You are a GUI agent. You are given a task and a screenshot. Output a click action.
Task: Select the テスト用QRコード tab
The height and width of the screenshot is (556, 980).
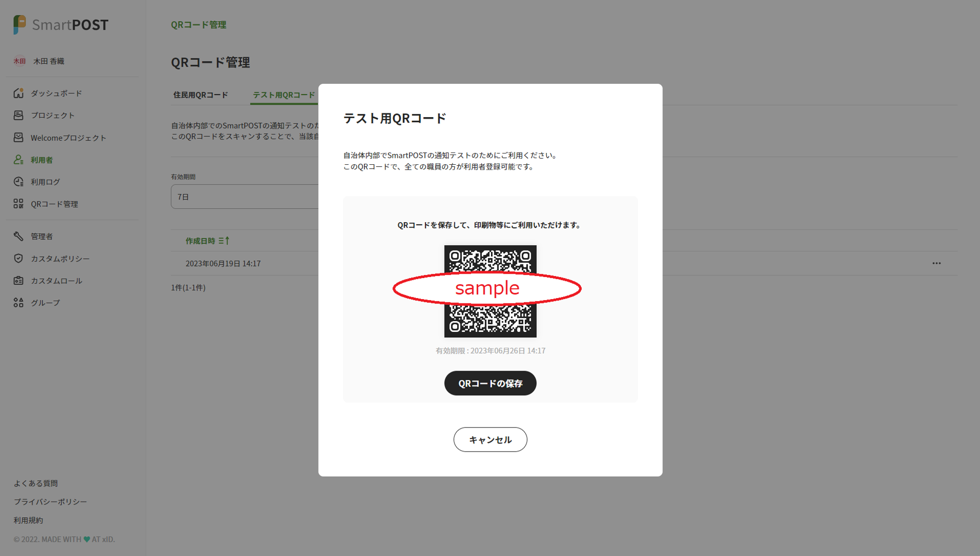pyautogui.click(x=284, y=95)
